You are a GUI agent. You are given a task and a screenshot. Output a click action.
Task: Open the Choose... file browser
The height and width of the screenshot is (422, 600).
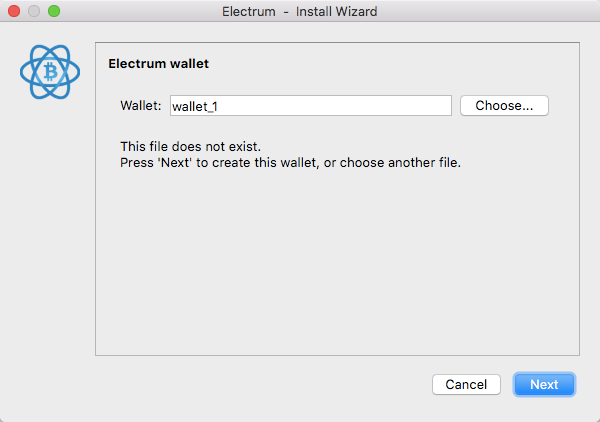504,105
